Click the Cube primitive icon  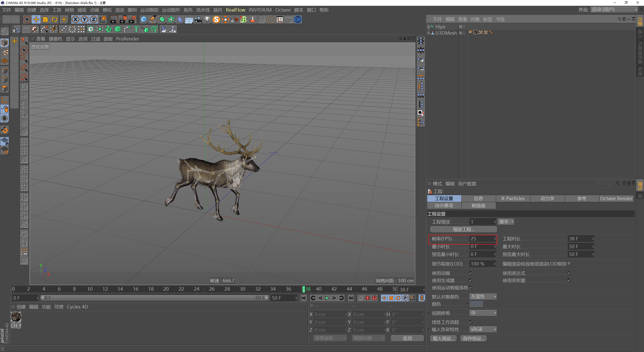point(144,19)
